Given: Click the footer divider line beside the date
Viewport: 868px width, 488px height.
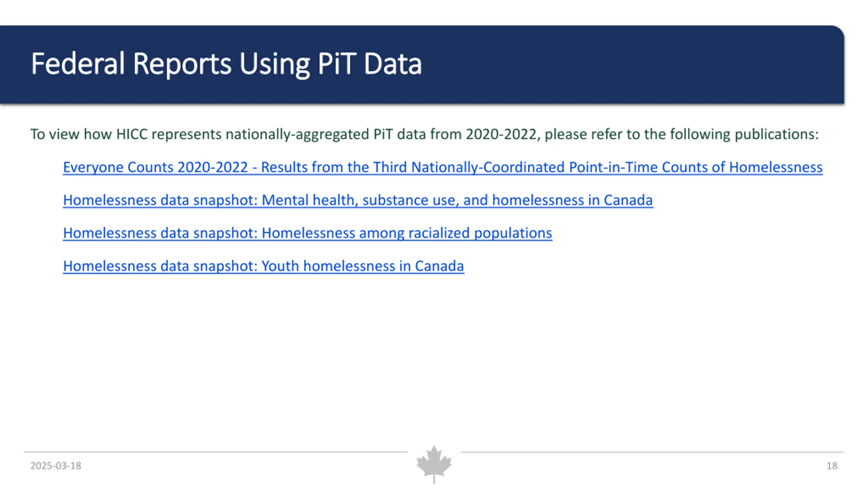Looking at the screenshot, I should tap(215, 452).
